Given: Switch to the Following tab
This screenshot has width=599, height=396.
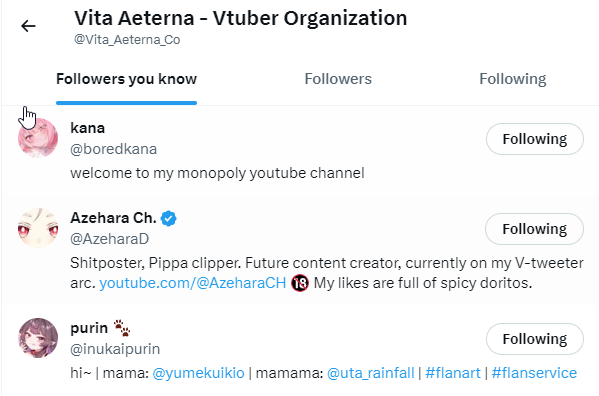Looking at the screenshot, I should pyautogui.click(x=513, y=79).
